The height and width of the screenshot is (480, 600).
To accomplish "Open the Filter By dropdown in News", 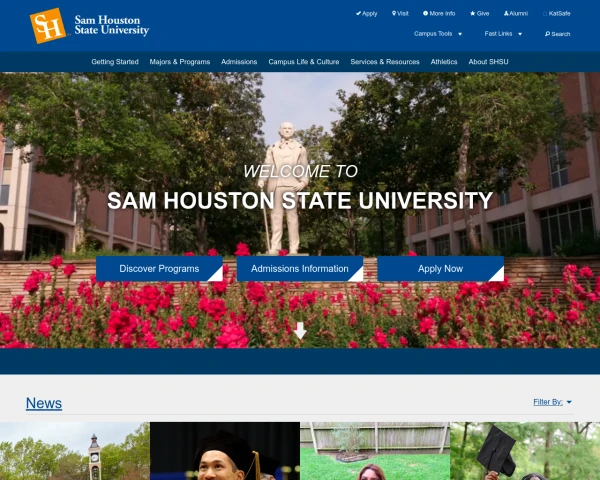I will click(x=552, y=402).
